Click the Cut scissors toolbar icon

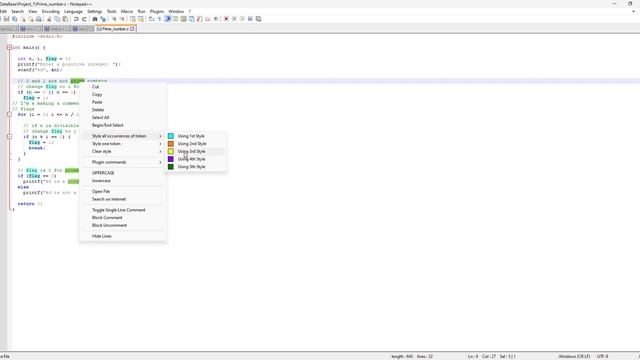49,19
